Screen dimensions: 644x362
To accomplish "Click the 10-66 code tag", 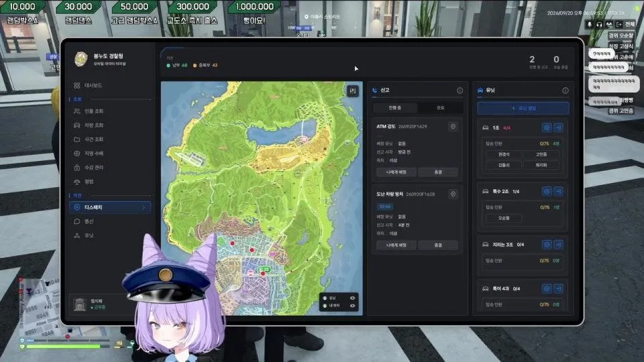I will [385, 206].
